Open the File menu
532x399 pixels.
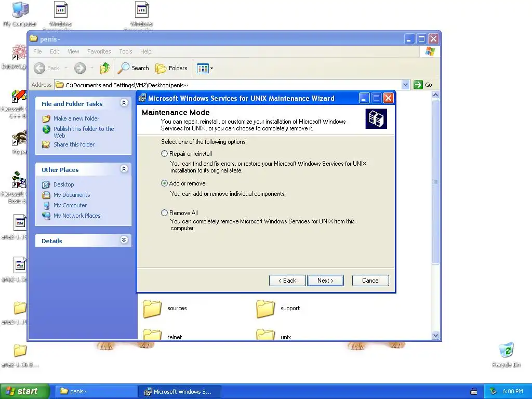37,51
